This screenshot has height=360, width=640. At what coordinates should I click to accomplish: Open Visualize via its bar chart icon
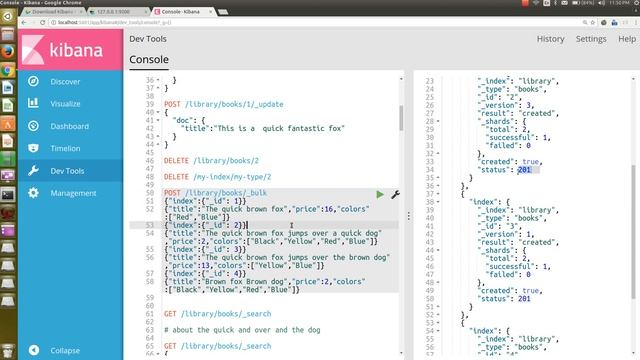tap(33, 103)
